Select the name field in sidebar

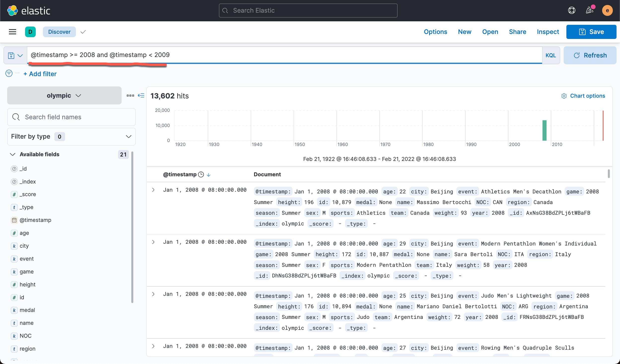(x=27, y=323)
